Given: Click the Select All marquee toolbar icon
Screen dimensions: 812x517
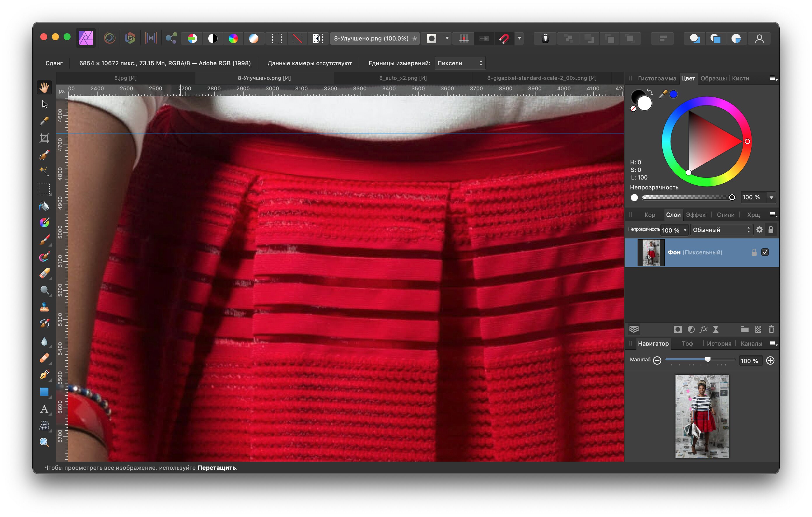Looking at the screenshot, I should click(x=277, y=38).
